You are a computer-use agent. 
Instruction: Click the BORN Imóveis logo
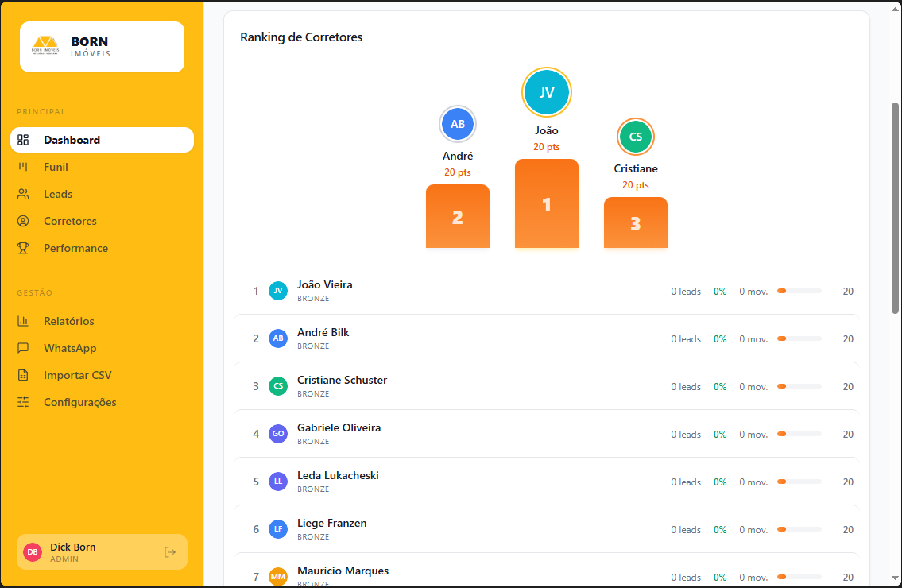pyautogui.click(x=102, y=46)
